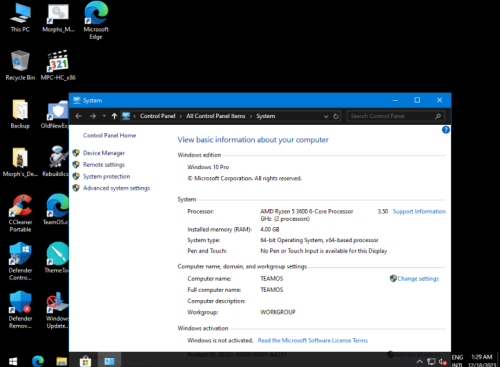Launch the Rebuildlc desktop shortcut
Screen dimensions: 500x367
55,162
